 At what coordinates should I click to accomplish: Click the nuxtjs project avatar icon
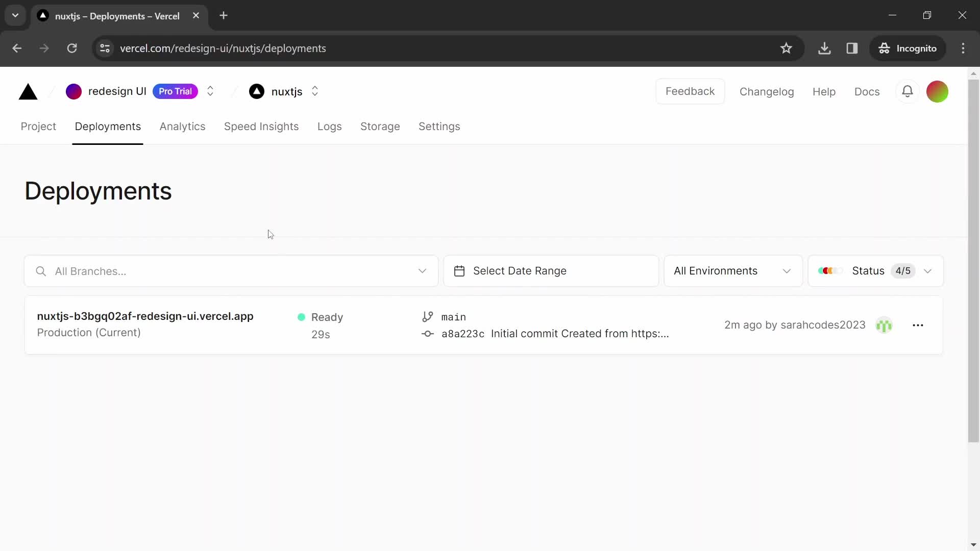pos(256,91)
